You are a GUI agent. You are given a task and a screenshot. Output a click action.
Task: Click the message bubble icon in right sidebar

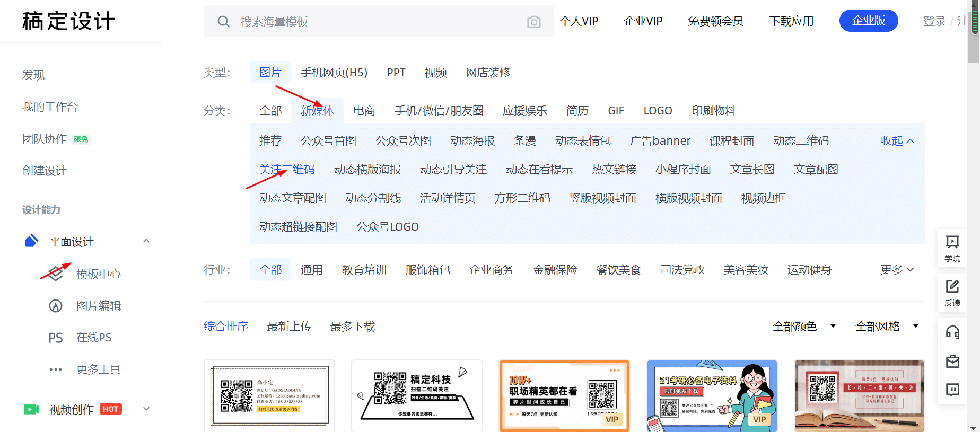click(x=952, y=390)
